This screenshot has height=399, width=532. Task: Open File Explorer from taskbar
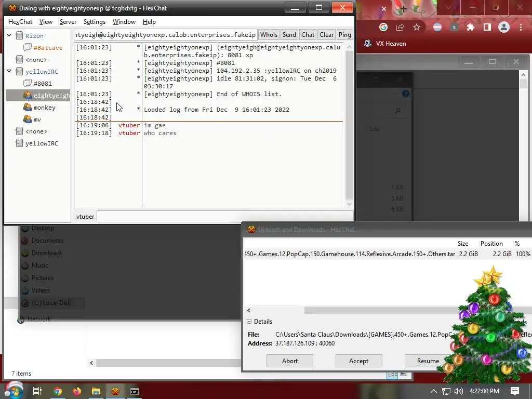coord(96,391)
